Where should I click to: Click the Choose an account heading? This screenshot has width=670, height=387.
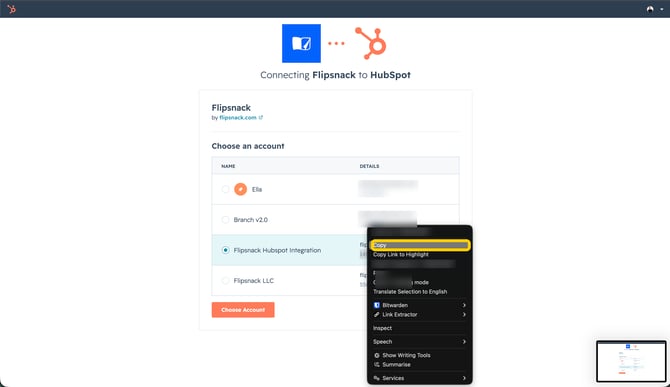tap(248, 146)
